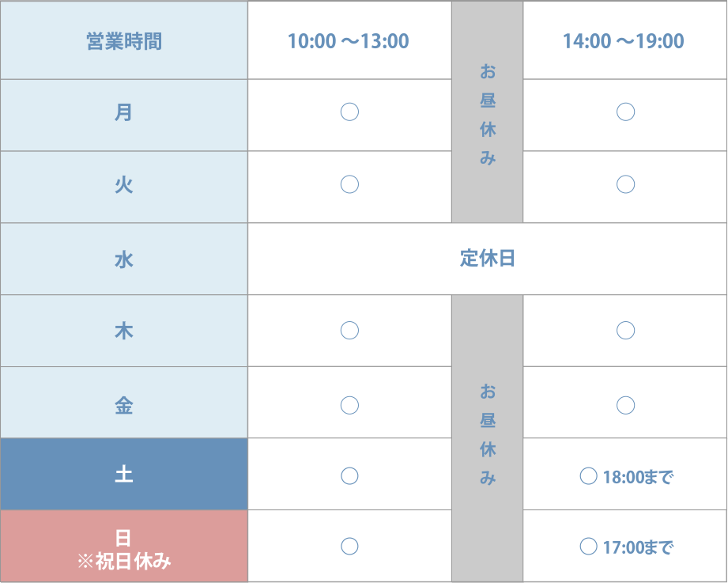The image size is (728, 583).
Task: Click the Thursday afternoon circle mark
Action: pyautogui.click(x=625, y=331)
